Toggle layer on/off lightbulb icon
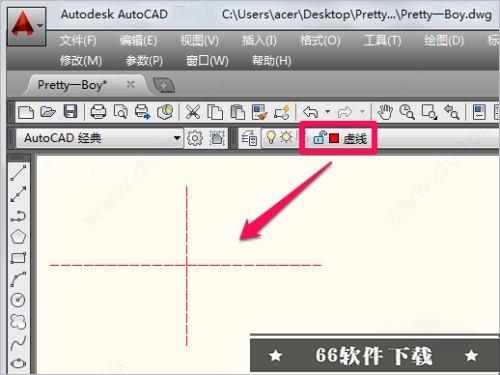This screenshot has height=375, width=500. [x=271, y=137]
